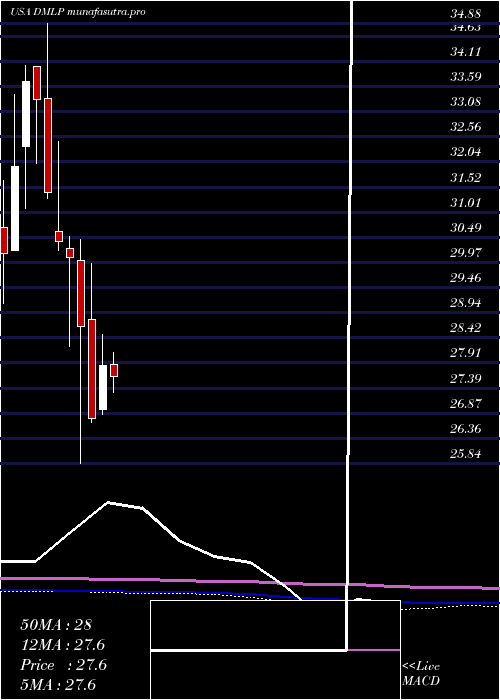Select the tallest white candlestick body

(x=15, y=208)
